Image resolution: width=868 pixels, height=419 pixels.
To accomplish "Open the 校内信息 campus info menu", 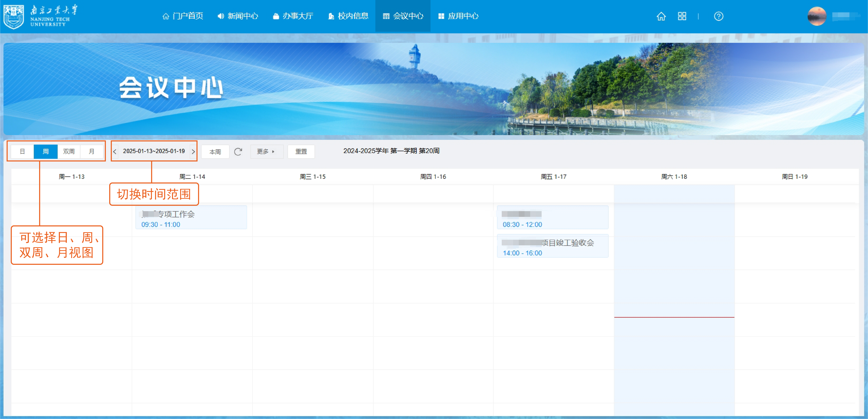I will (x=348, y=16).
